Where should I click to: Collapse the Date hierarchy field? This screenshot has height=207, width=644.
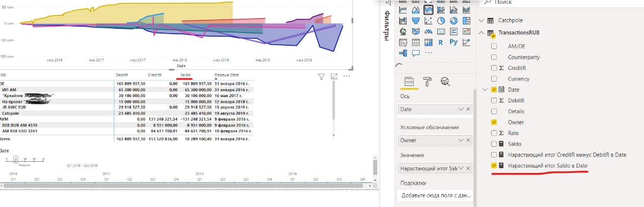[x=484, y=90]
